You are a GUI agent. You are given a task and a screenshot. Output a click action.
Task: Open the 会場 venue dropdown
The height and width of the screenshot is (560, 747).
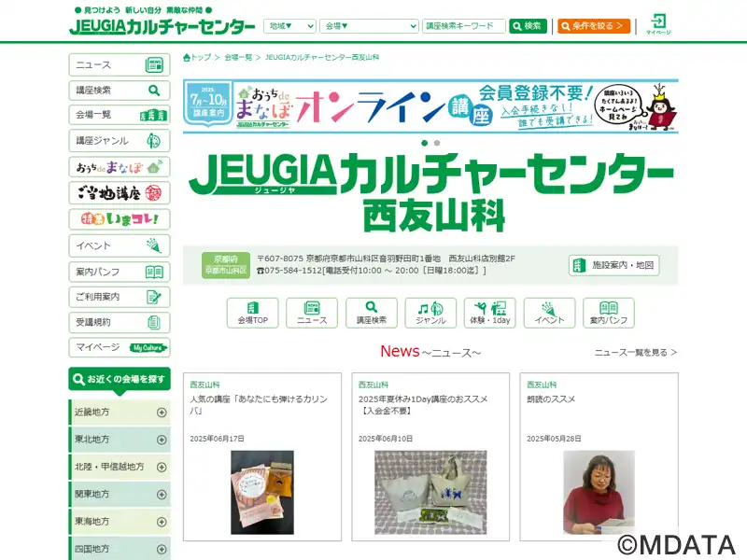click(369, 26)
